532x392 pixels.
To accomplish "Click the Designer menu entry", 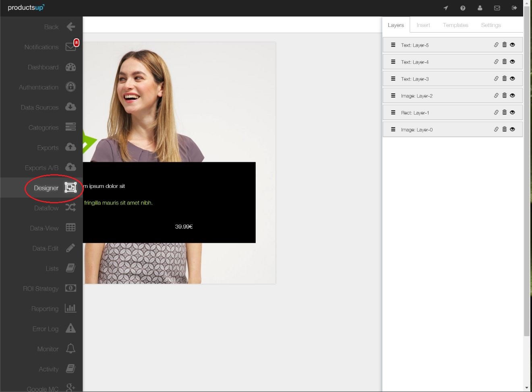I will (x=46, y=188).
